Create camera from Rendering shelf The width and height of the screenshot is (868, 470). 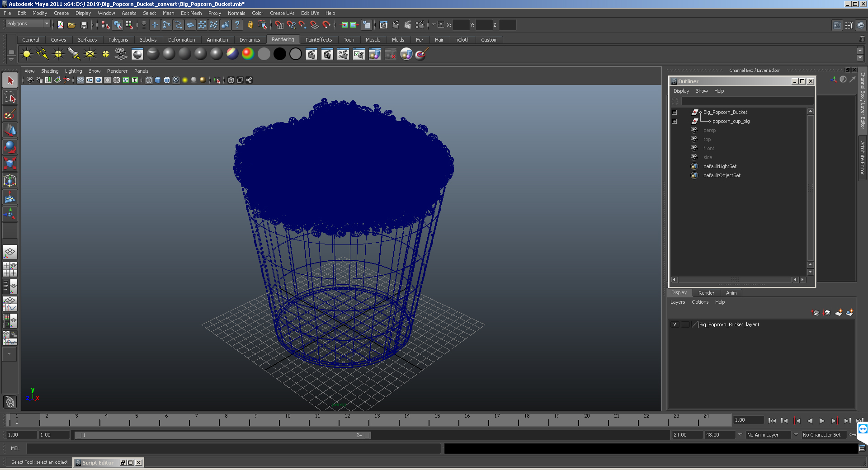(x=121, y=54)
